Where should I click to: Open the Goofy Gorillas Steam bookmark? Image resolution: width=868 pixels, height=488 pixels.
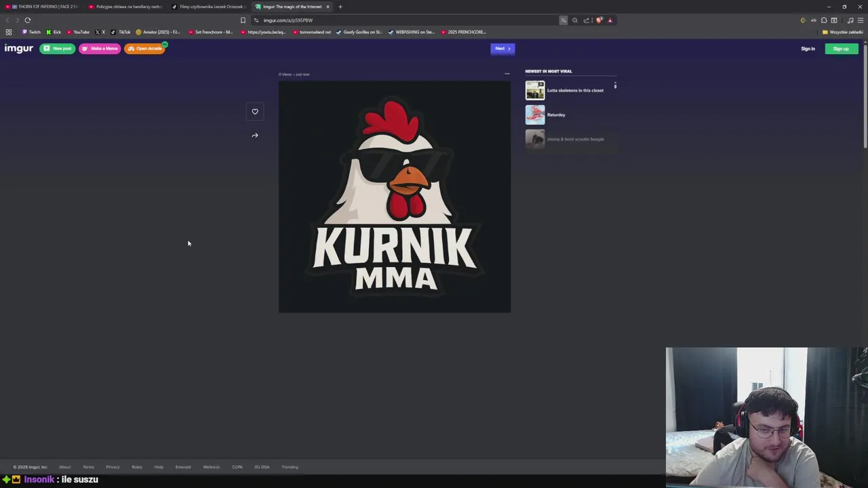[359, 32]
